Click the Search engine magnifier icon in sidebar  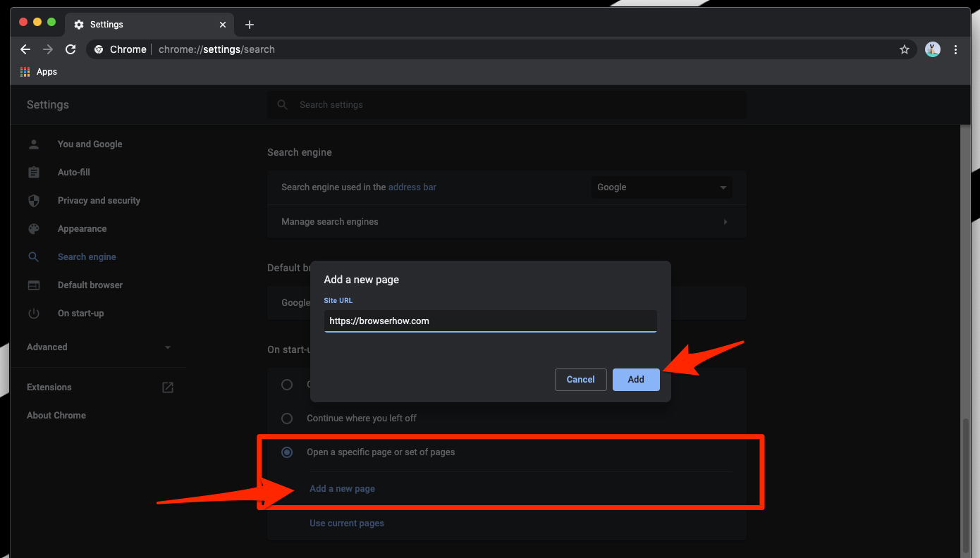click(33, 257)
